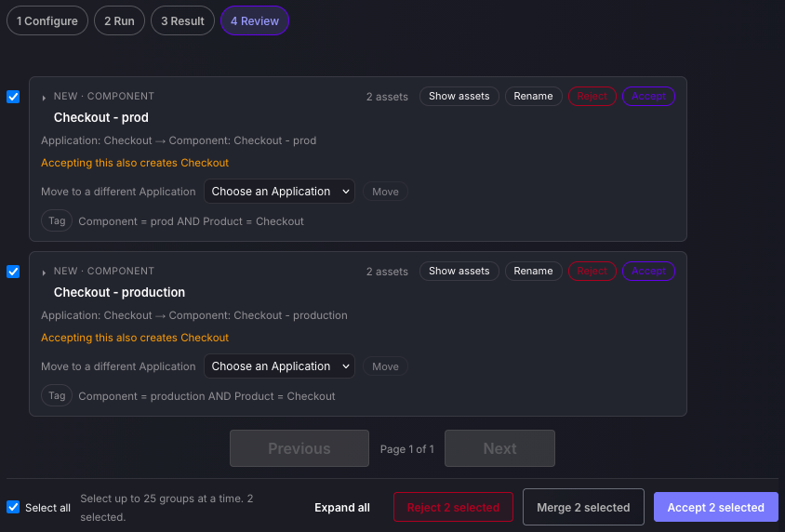Uncheck the Checkout - prod group checkbox
The image size is (785, 532).
tap(13, 97)
